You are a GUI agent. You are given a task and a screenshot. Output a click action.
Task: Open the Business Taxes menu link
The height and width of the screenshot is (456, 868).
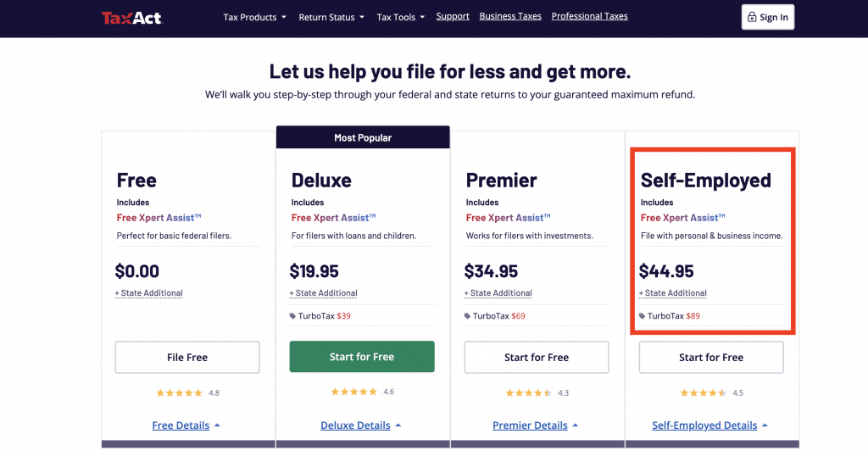point(510,17)
